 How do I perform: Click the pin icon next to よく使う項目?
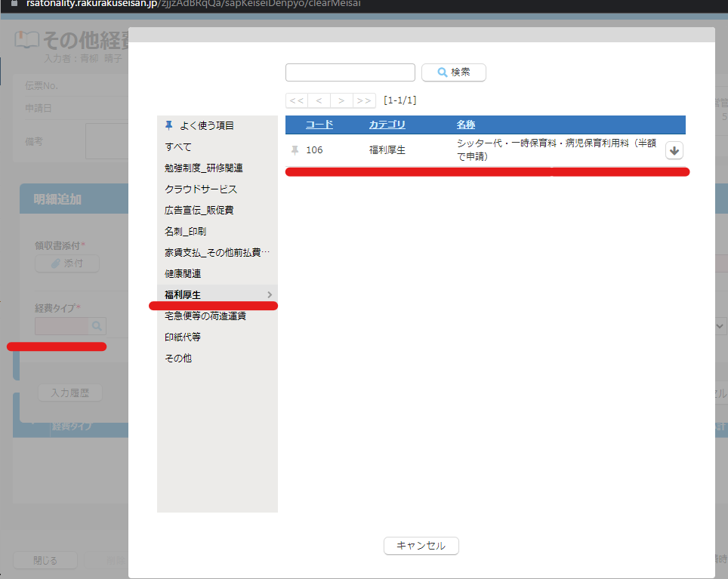168,125
